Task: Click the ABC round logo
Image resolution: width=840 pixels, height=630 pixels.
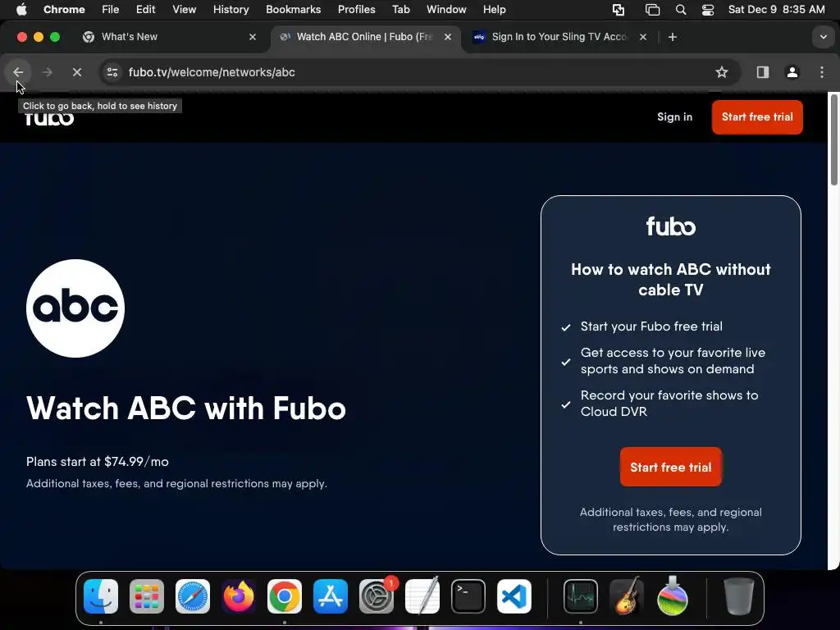Action: point(75,308)
